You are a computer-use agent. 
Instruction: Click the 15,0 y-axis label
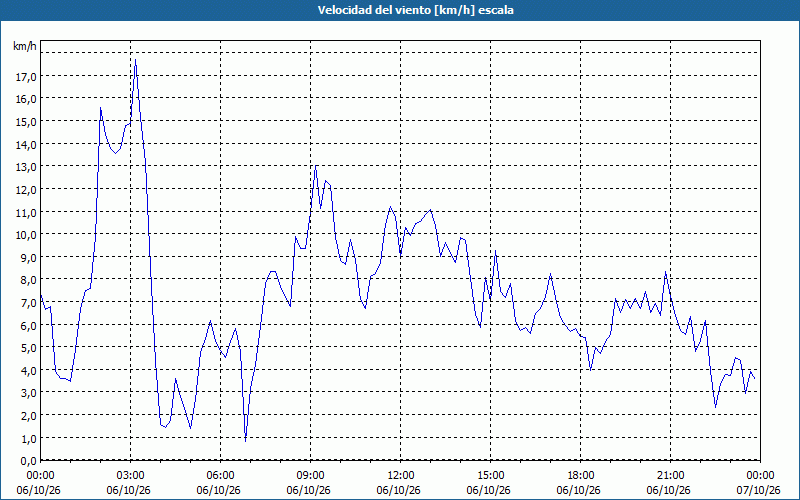[26, 122]
